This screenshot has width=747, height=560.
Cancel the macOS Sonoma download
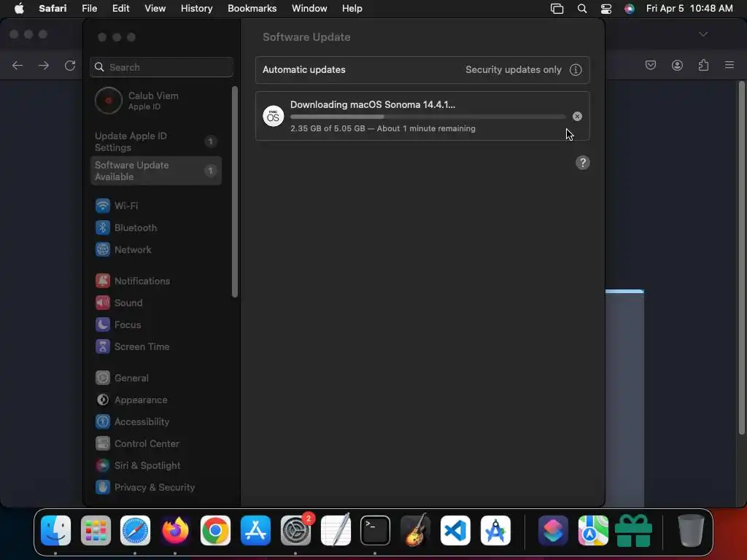click(x=577, y=116)
